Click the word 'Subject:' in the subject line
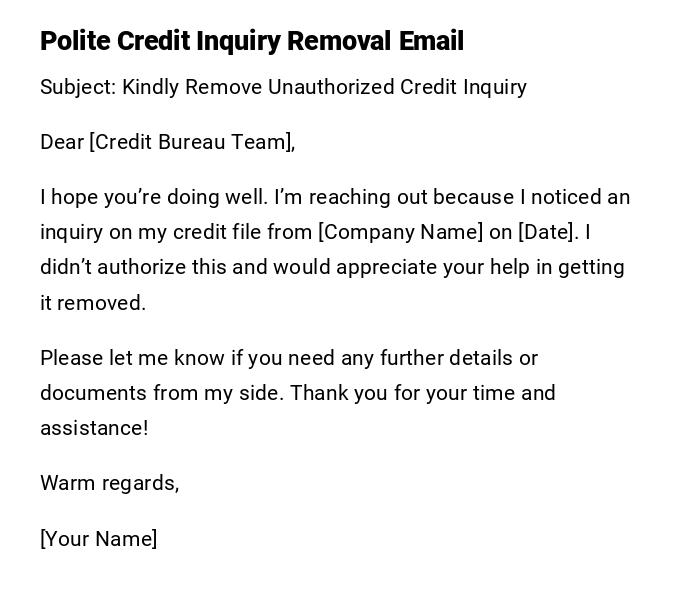This screenshot has height=601, width=700. (78, 87)
